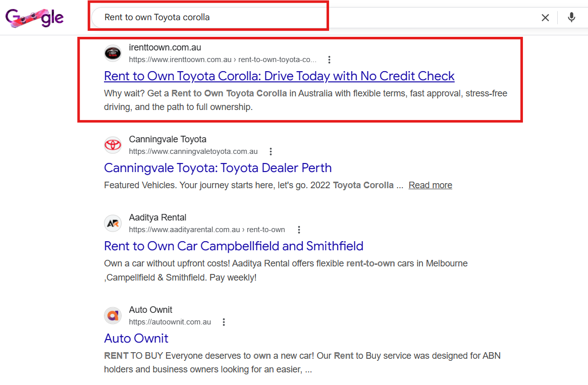This screenshot has height=385, width=588.
Task: Open more options for Auto Ownit result
Action: [224, 322]
